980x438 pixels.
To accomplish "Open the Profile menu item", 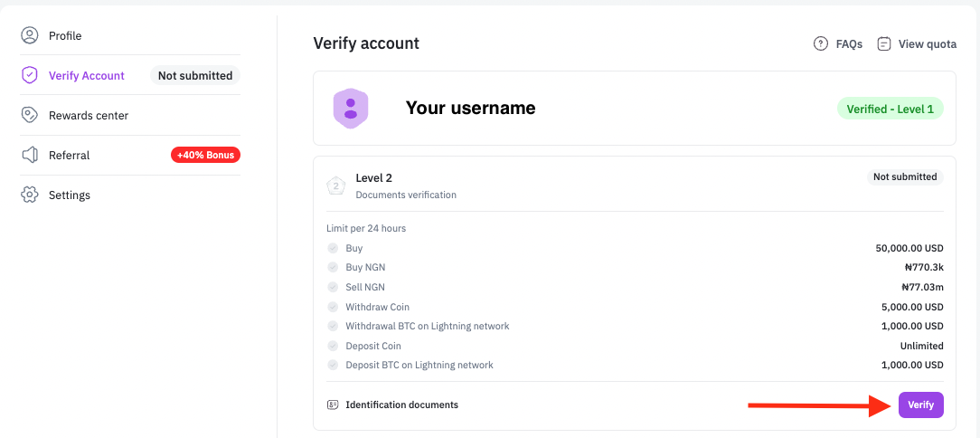I will click(65, 35).
